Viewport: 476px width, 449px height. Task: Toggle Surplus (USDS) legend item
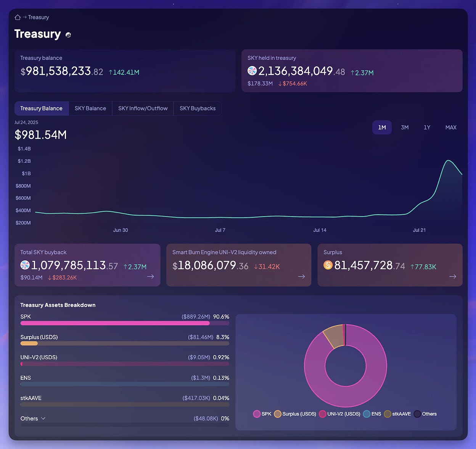(x=295, y=414)
